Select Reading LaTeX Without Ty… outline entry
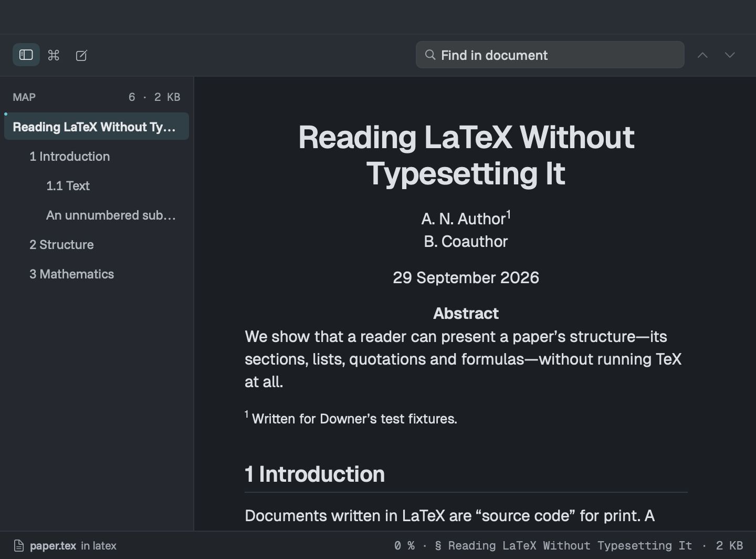The width and height of the screenshot is (756, 559). [x=97, y=127]
